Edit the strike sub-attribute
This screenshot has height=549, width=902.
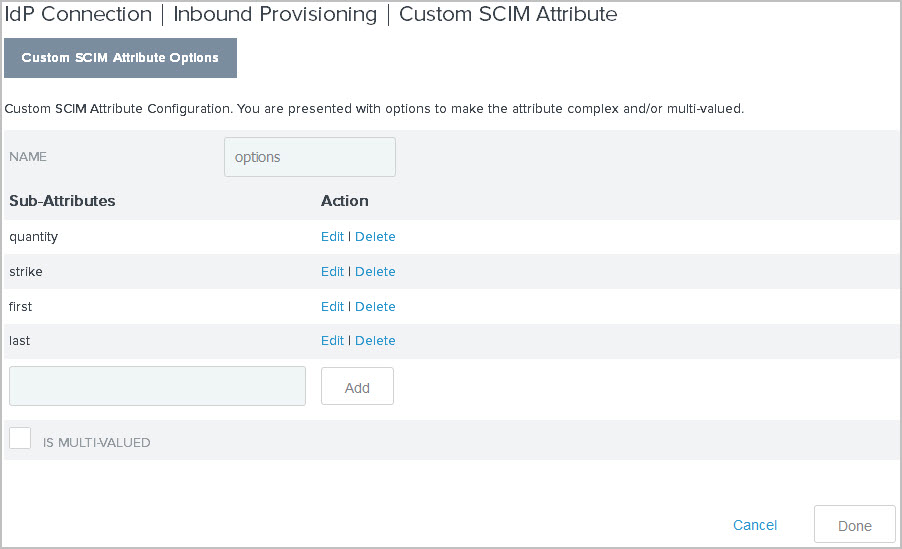click(332, 272)
